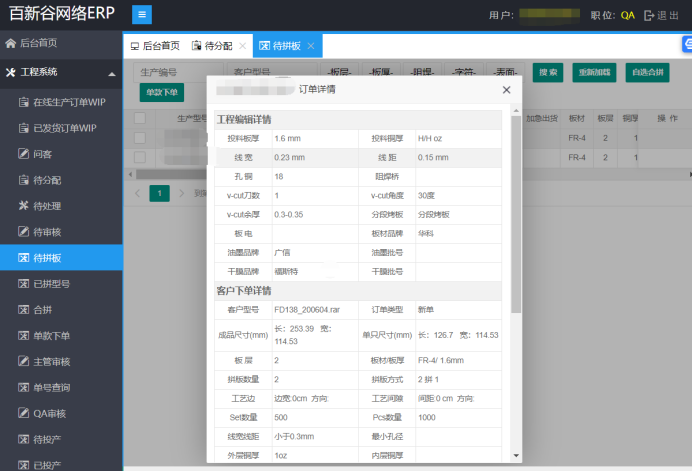The height and width of the screenshot is (472, 692).
Task: Check the first table row checkbox
Action: 140,138
